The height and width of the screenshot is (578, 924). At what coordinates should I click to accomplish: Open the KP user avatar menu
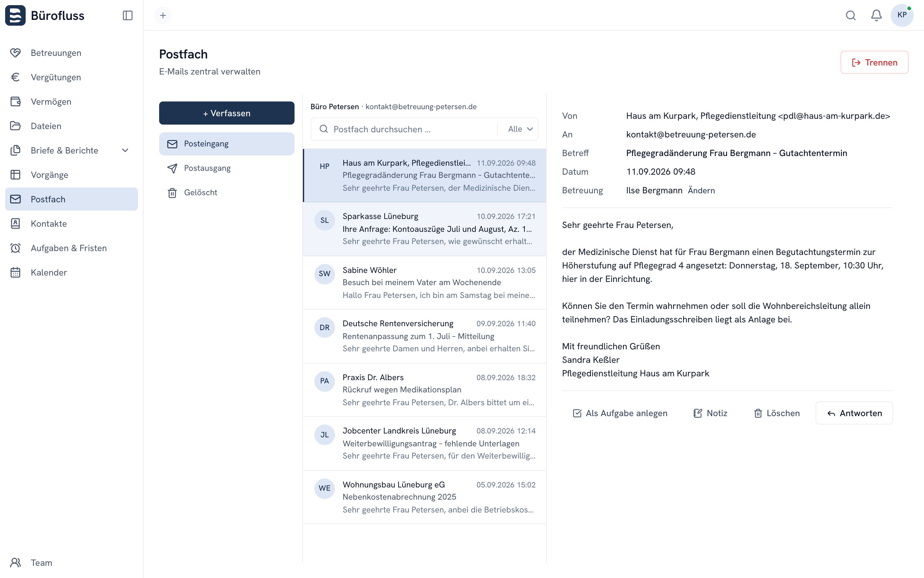click(x=902, y=15)
